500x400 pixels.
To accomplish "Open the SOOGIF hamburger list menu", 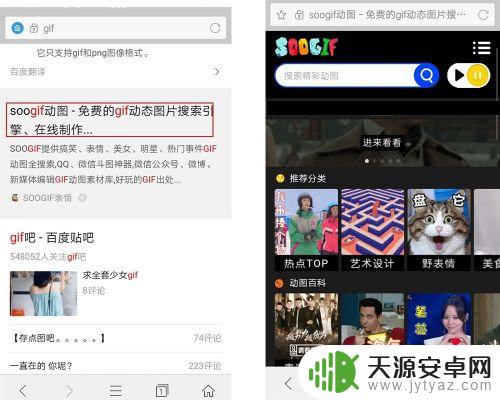I will (x=482, y=48).
